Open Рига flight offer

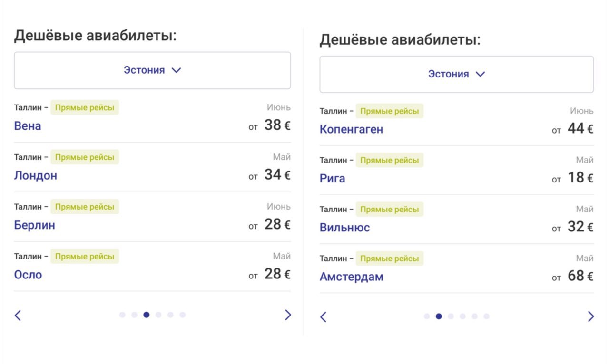tap(333, 179)
